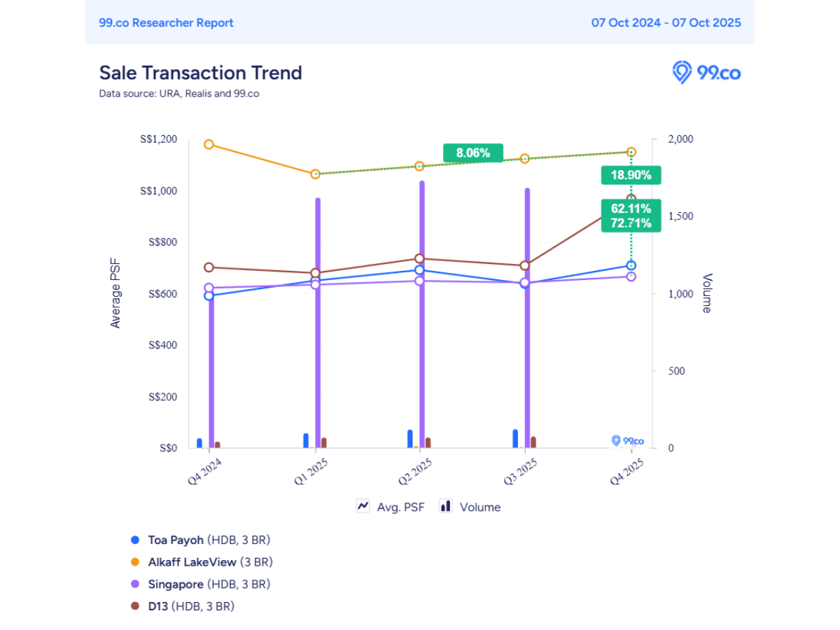This screenshot has height=630, width=840.
Task: Click the Avg. PSF line icon in legend
Action: click(x=363, y=506)
